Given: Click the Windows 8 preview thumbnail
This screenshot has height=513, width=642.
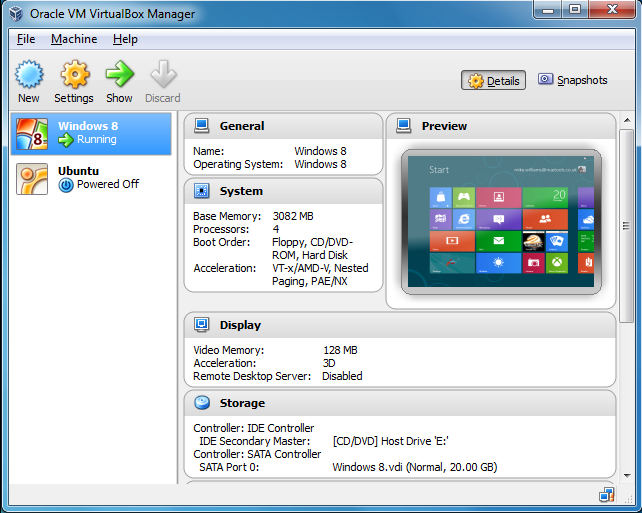Looking at the screenshot, I should pos(501,222).
